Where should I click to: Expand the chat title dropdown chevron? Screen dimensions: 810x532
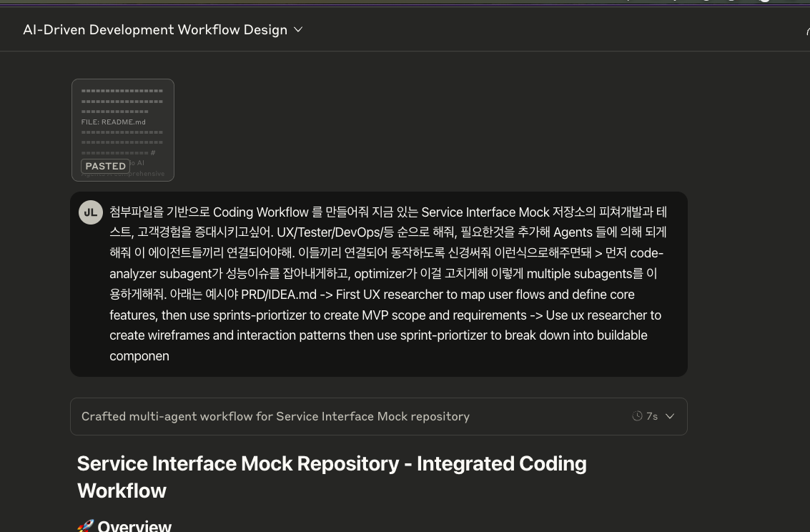[x=299, y=30]
